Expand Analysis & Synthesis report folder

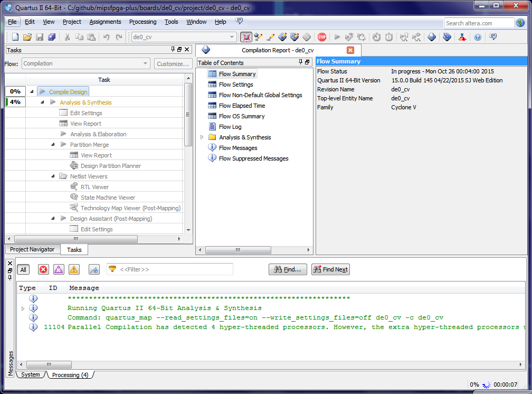click(x=202, y=137)
